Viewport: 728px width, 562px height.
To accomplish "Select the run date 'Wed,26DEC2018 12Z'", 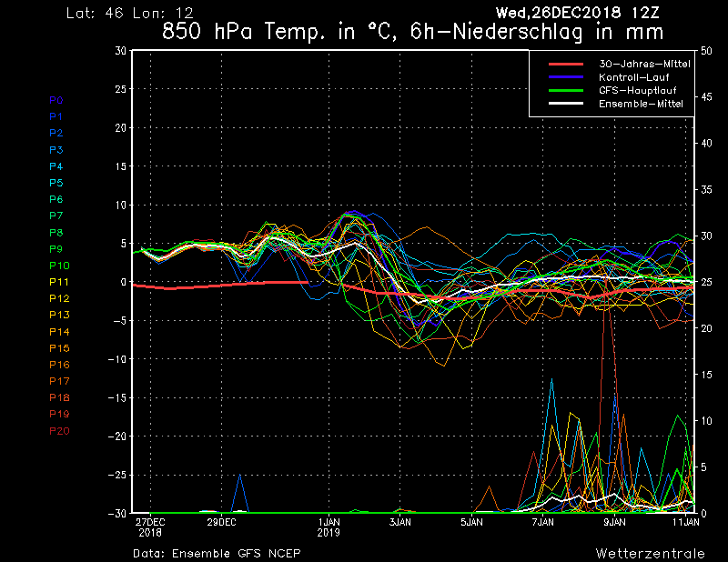I will [578, 13].
